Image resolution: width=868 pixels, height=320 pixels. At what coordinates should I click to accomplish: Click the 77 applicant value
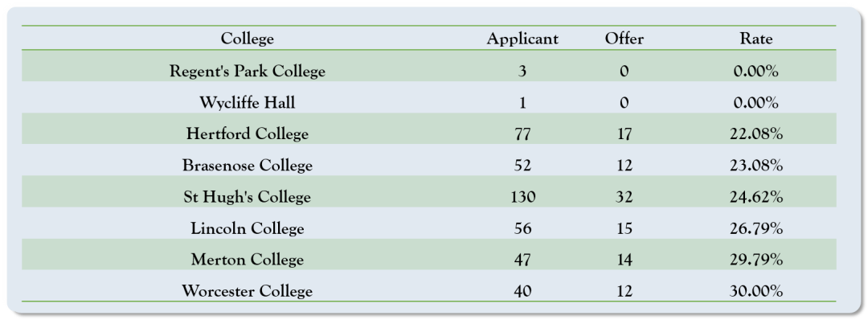point(522,134)
